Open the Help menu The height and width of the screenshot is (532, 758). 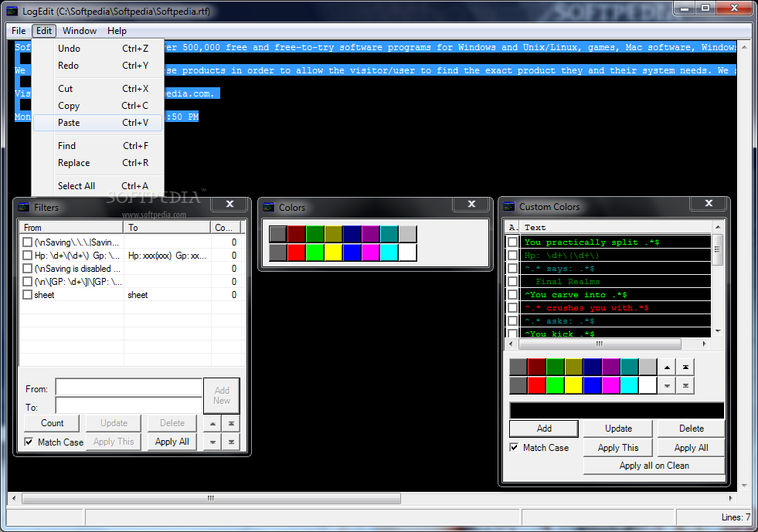pyautogui.click(x=117, y=30)
